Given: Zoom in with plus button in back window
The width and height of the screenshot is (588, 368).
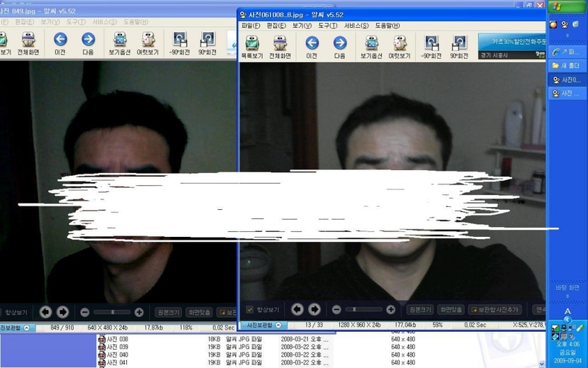Looking at the screenshot, I should (139, 312).
